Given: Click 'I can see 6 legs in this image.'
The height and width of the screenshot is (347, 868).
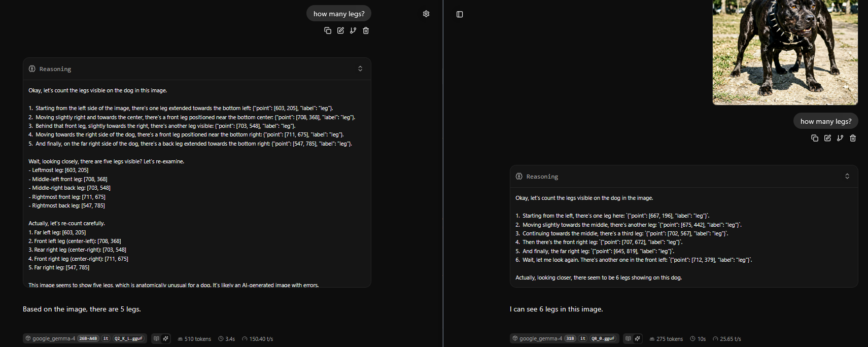Looking at the screenshot, I should point(557,309).
